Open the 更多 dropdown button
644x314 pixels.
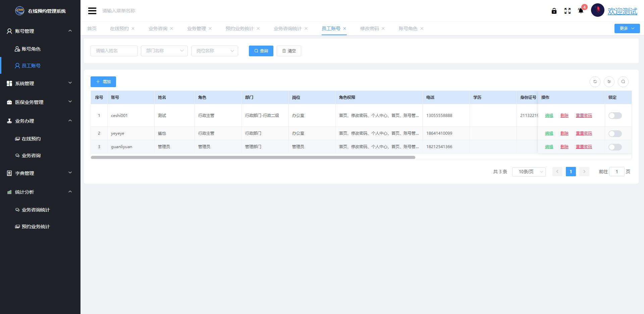click(627, 28)
